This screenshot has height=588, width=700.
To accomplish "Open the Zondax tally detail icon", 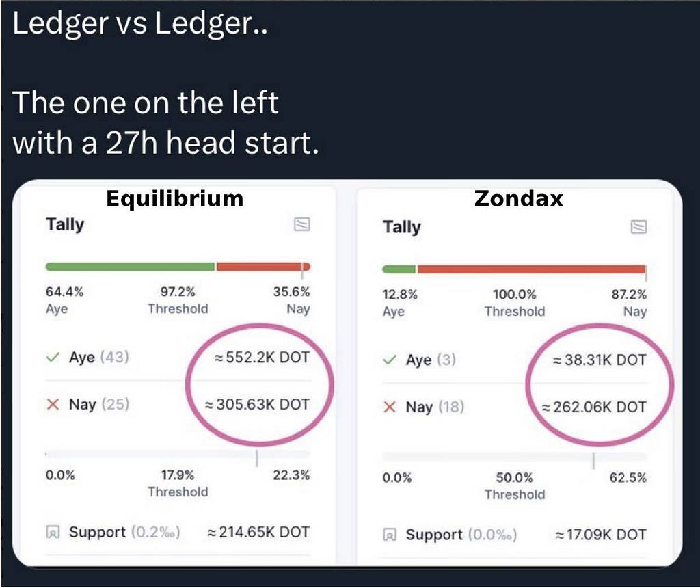I will [638, 227].
